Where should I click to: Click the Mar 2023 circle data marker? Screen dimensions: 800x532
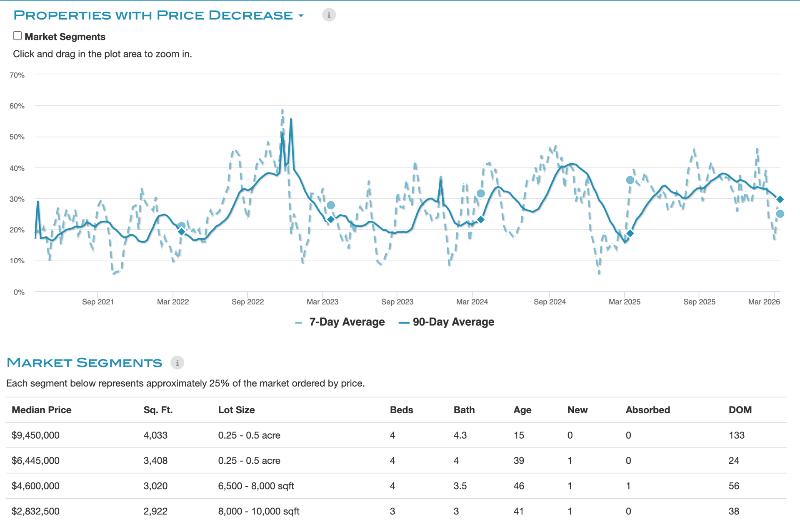pos(331,205)
